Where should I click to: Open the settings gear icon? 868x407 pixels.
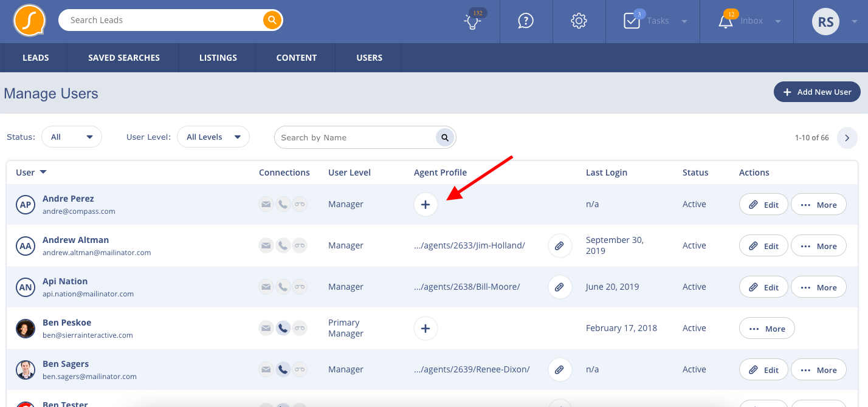579,21
